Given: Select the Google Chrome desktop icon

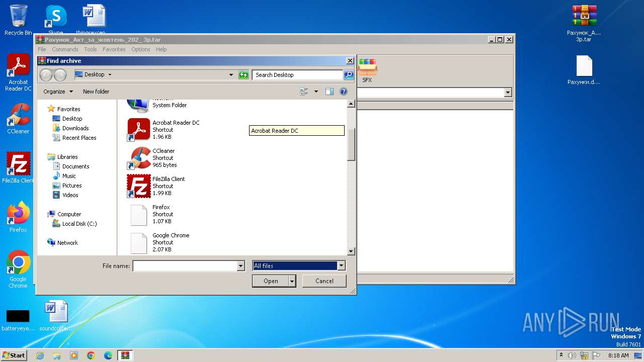Looking at the screenshot, I should coord(18,269).
